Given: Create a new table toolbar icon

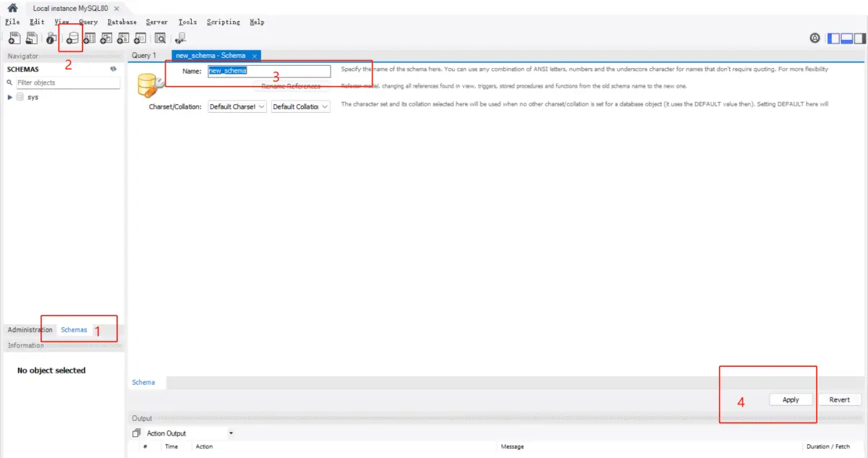Looking at the screenshot, I should (x=90, y=38).
